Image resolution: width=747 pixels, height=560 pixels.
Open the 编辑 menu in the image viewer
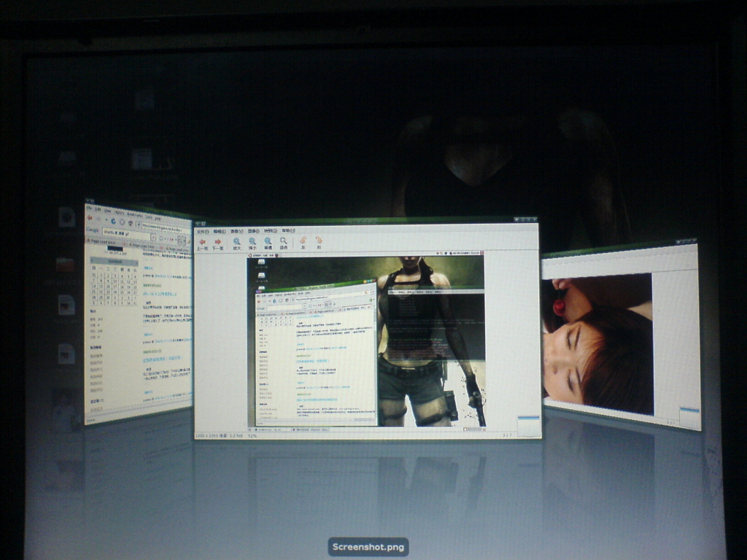[220, 231]
